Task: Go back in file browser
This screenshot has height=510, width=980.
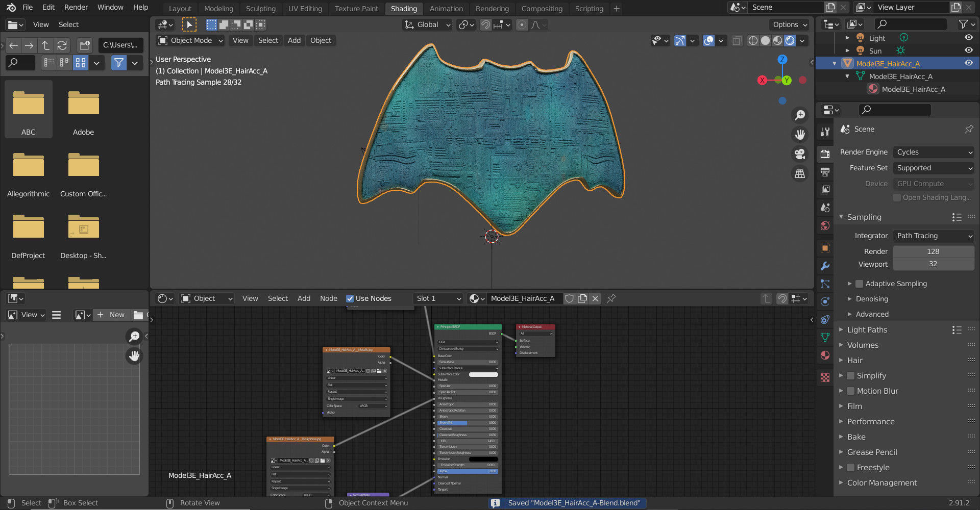Action: [x=14, y=45]
